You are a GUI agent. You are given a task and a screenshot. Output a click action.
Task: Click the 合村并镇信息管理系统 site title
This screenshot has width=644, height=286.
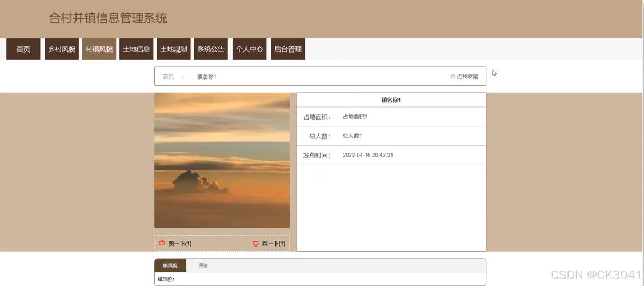[x=108, y=18]
